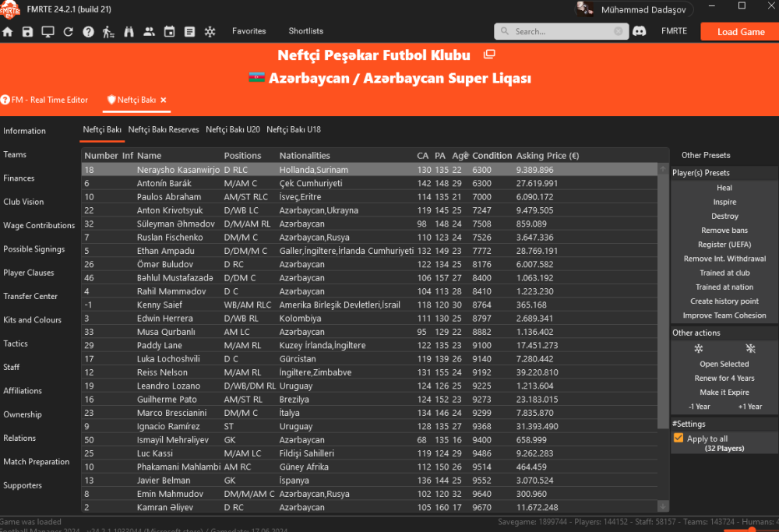Open the Favorites menu
Screen dimensions: 779x532
pyautogui.click(x=249, y=31)
